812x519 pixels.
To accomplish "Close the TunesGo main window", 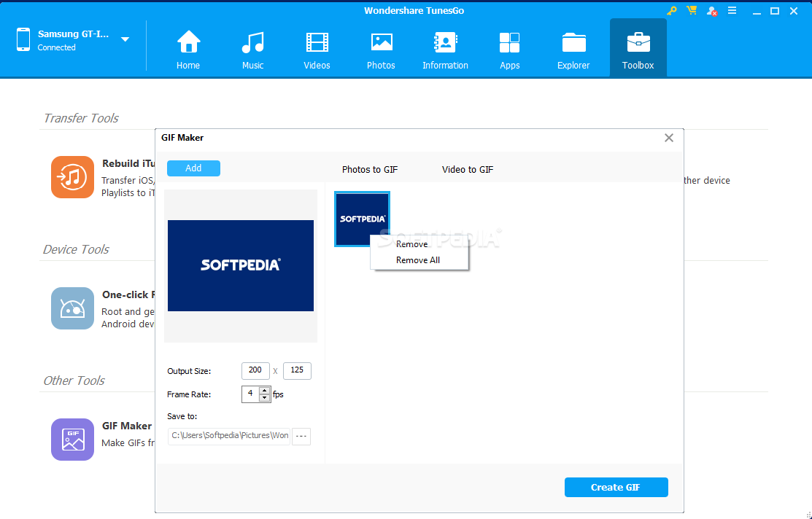I will pyautogui.click(x=793, y=11).
